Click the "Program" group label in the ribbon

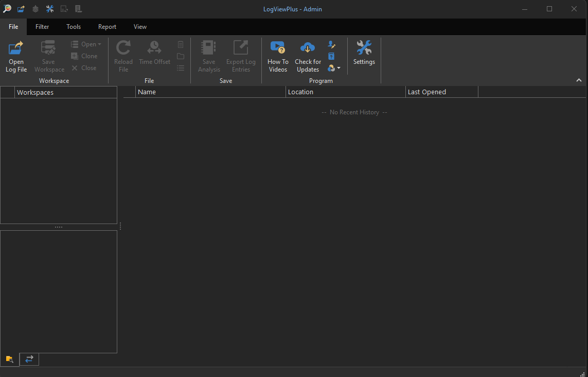(x=320, y=81)
